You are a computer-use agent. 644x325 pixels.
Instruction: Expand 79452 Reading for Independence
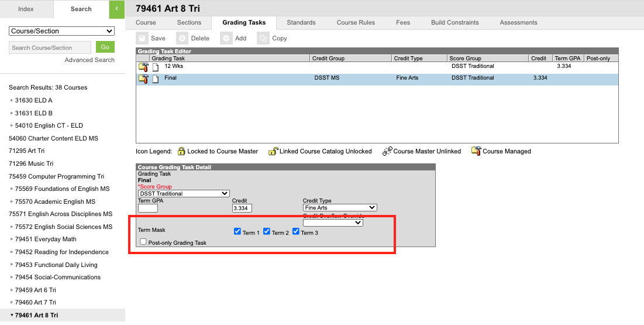12,252
